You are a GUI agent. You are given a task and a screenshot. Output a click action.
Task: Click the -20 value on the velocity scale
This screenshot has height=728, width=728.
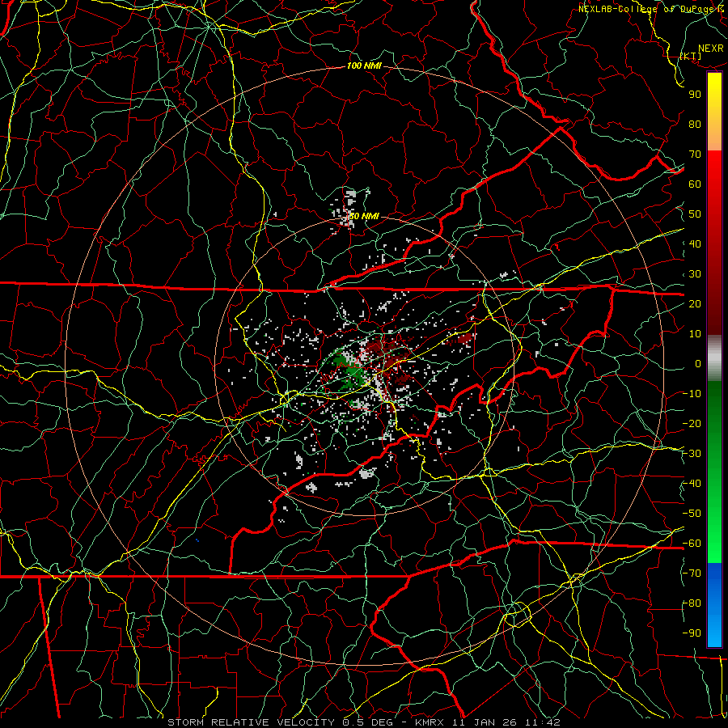(x=692, y=424)
